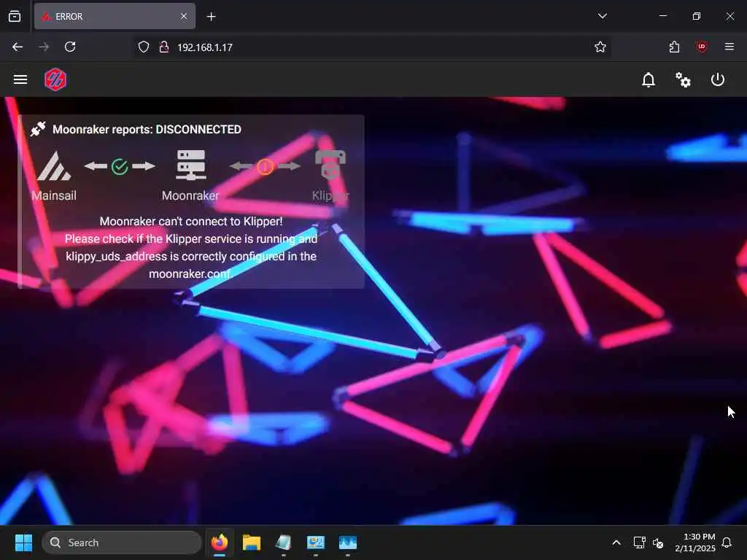Click the disconnected plug icon
Image resolution: width=747 pixels, height=560 pixels.
click(38, 129)
